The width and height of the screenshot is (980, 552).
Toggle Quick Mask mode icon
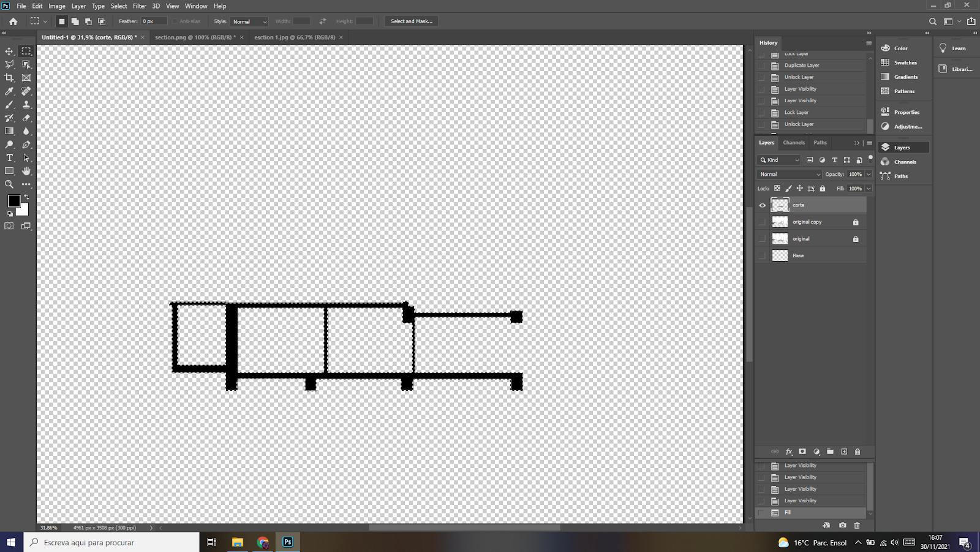9,226
